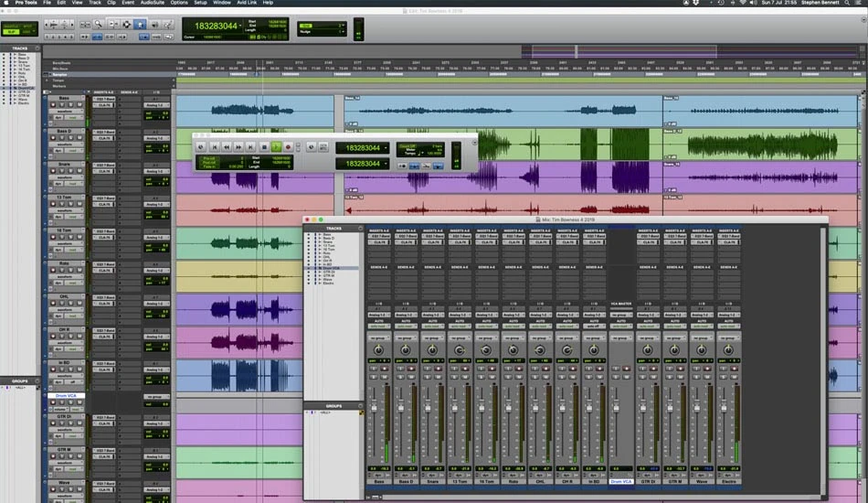Open the File menu
The image size is (868, 503).
[x=47, y=3]
